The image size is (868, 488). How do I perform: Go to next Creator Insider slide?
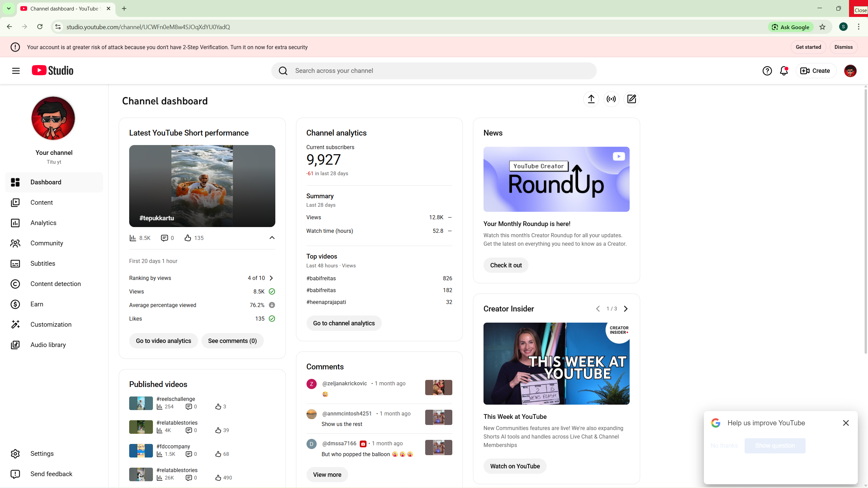[626, 309]
